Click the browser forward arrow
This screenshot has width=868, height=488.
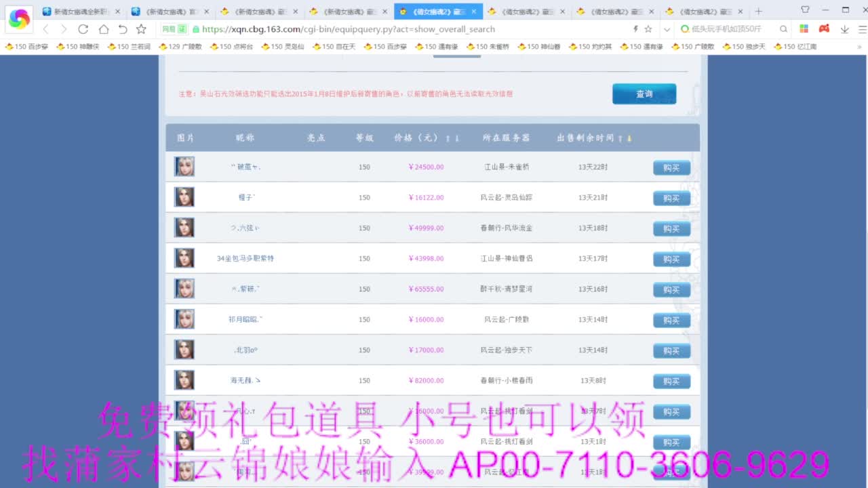pyautogui.click(x=64, y=29)
